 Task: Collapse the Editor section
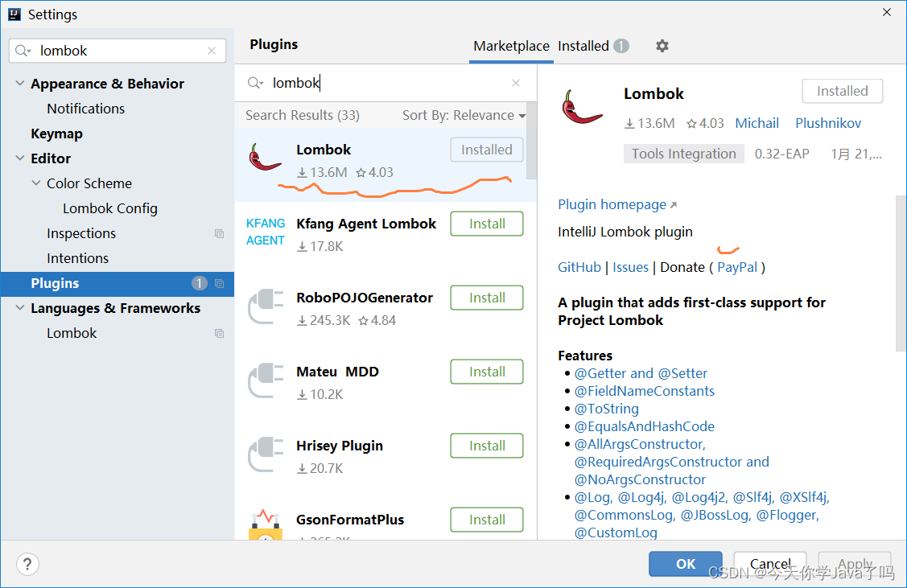tap(19, 158)
